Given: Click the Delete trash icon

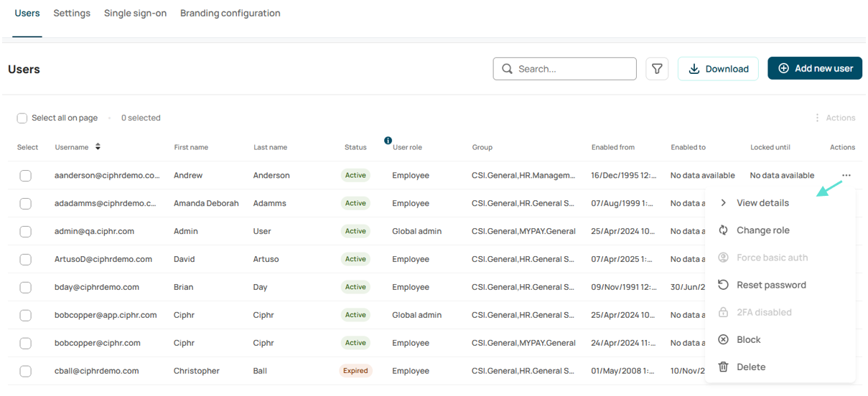Looking at the screenshot, I should (x=723, y=367).
